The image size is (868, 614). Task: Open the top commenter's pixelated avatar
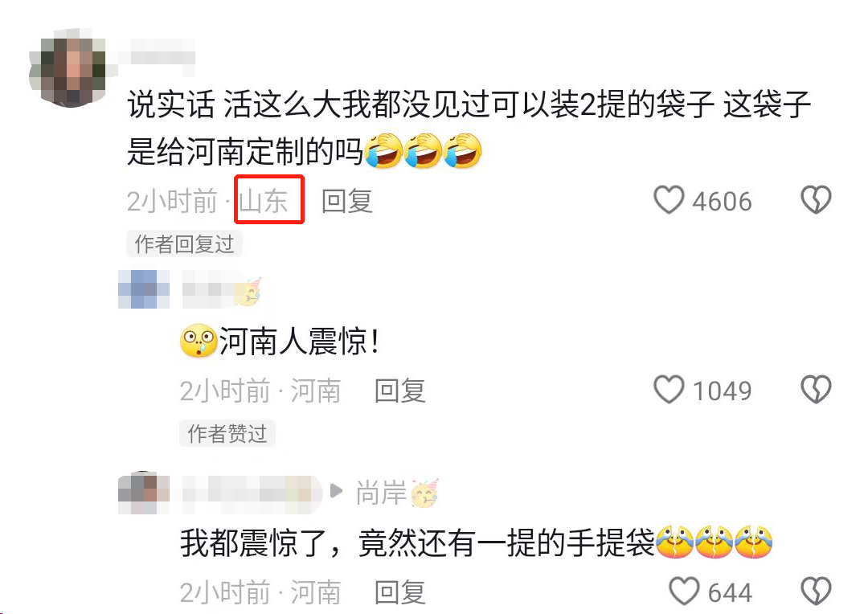pos(68,67)
